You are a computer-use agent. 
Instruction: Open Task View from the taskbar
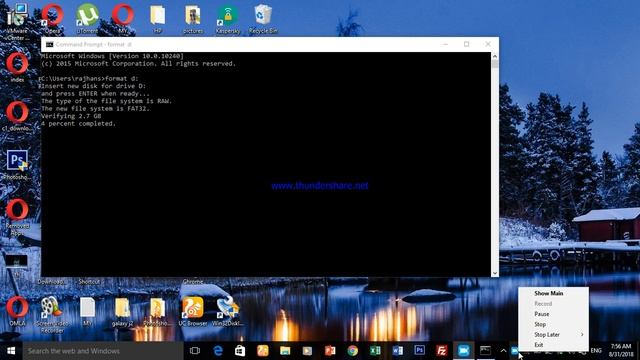point(195,351)
